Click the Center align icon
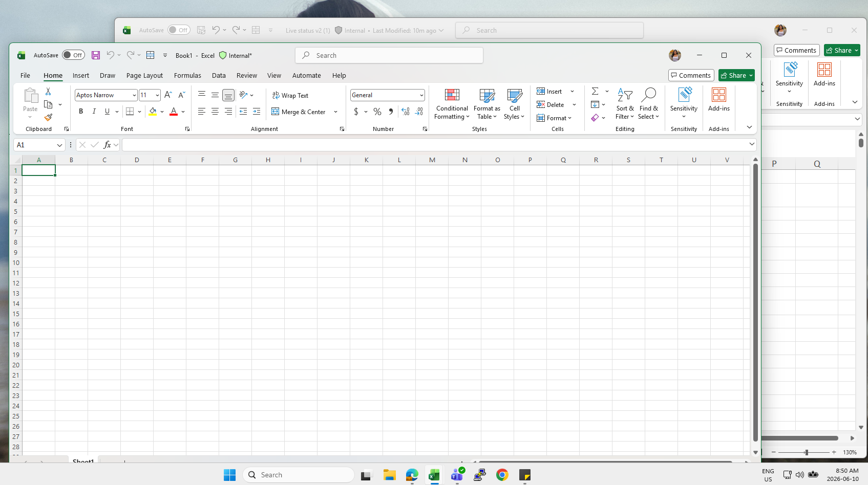Viewport: 868px width, 485px height. coord(215,112)
